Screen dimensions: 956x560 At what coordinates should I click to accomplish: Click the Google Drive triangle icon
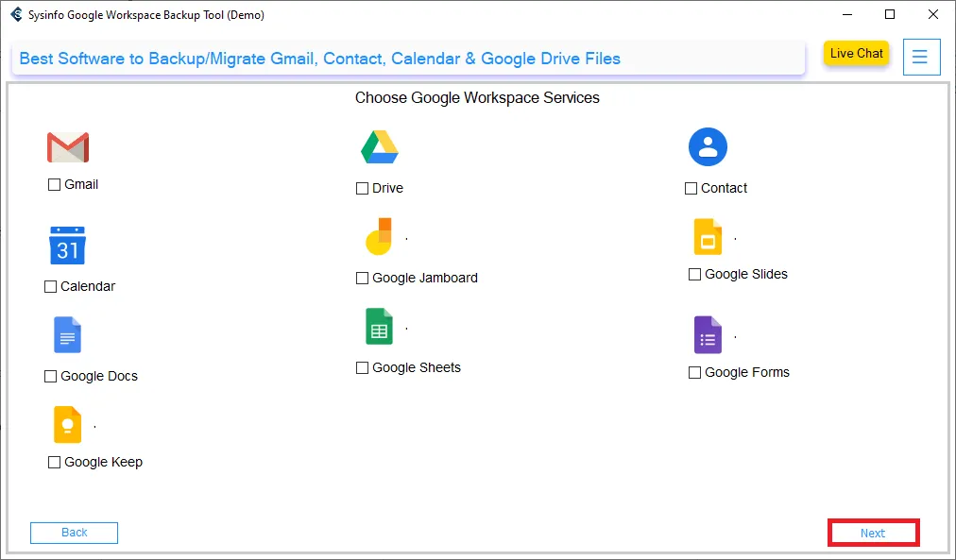pyautogui.click(x=379, y=147)
